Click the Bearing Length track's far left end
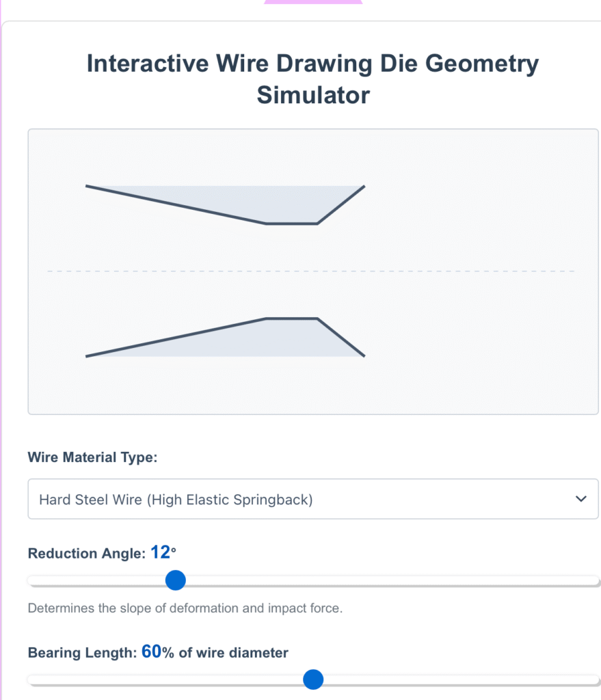The width and height of the screenshot is (601, 700). tap(31, 679)
